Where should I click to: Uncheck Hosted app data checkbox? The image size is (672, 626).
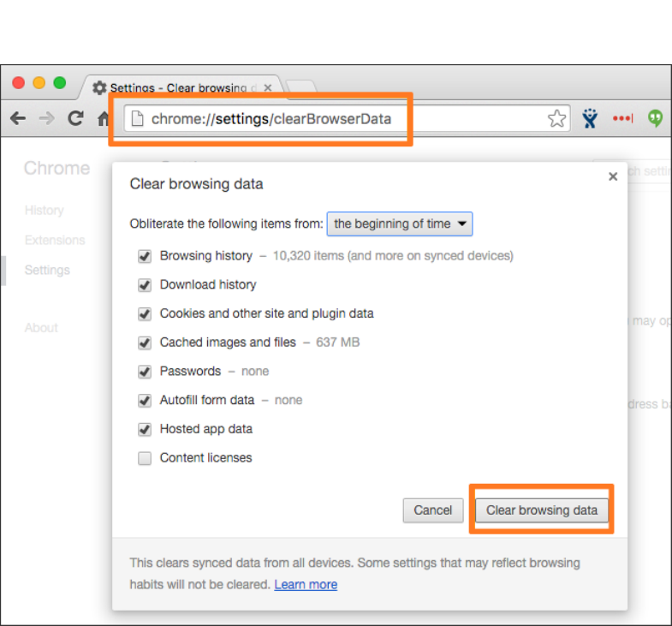click(x=145, y=429)
